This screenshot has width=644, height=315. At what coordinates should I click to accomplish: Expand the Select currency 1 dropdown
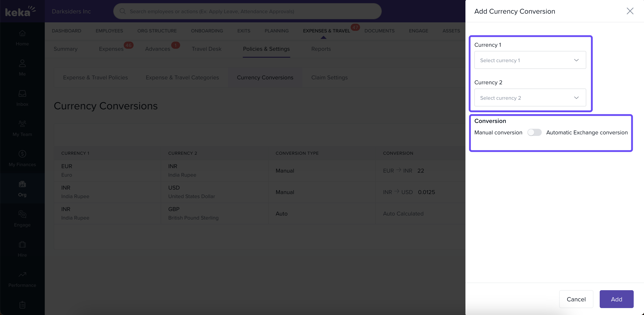(x=530, y=60)
